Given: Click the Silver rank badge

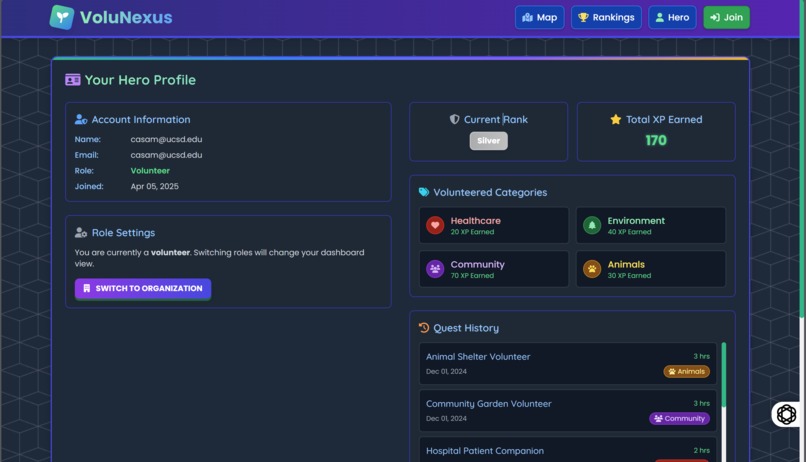Looking at the screenshot, I should (488, 141).
